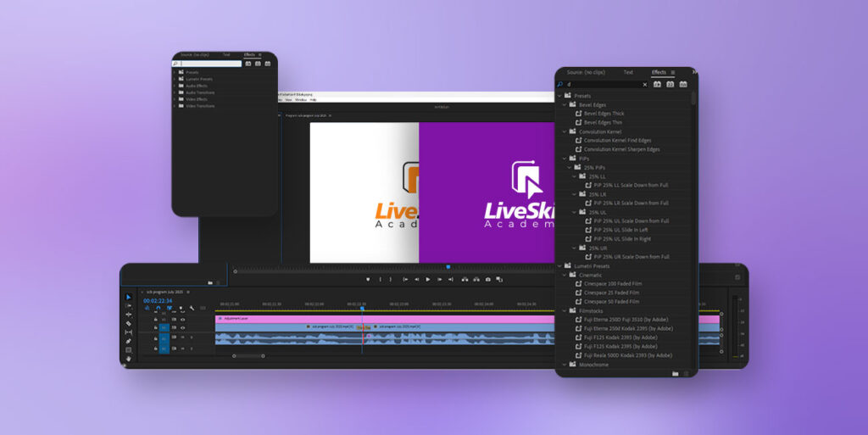Select the Pen tool
Image resolution: width=868 pixels, height=435 pixels.
[129, 342]
